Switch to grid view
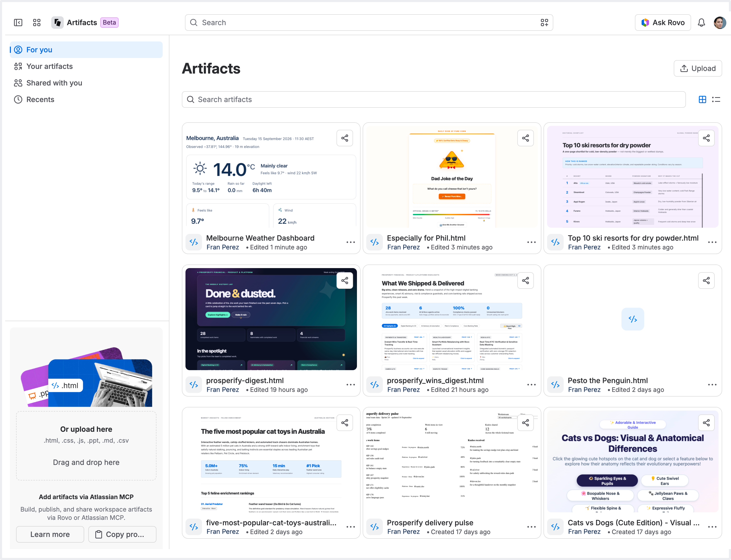Screen dimensions: 731x560 point(702,99)
